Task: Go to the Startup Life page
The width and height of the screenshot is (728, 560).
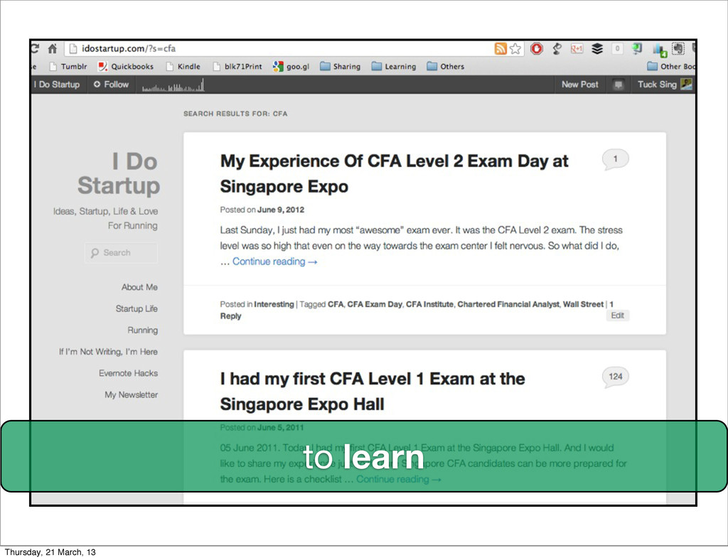Action: point(136,308)
